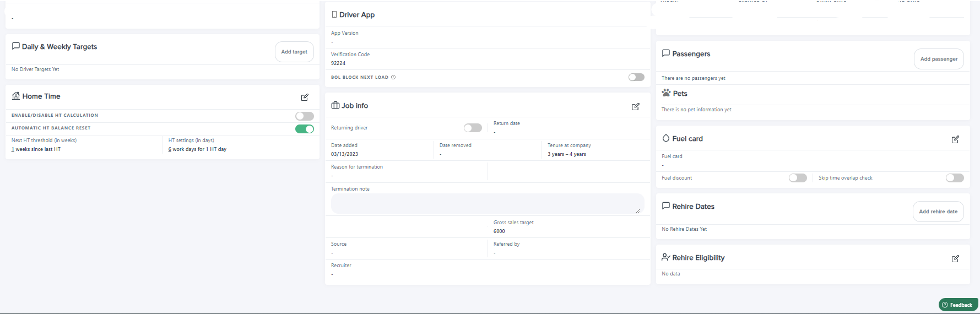Screen dimensions: 980x314
Task: Click the Pets paw icon
Action: (667, 93)
